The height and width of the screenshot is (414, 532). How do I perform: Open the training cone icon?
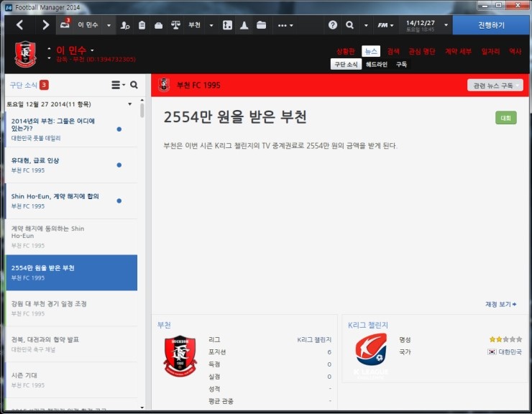[x=244, y=25]
